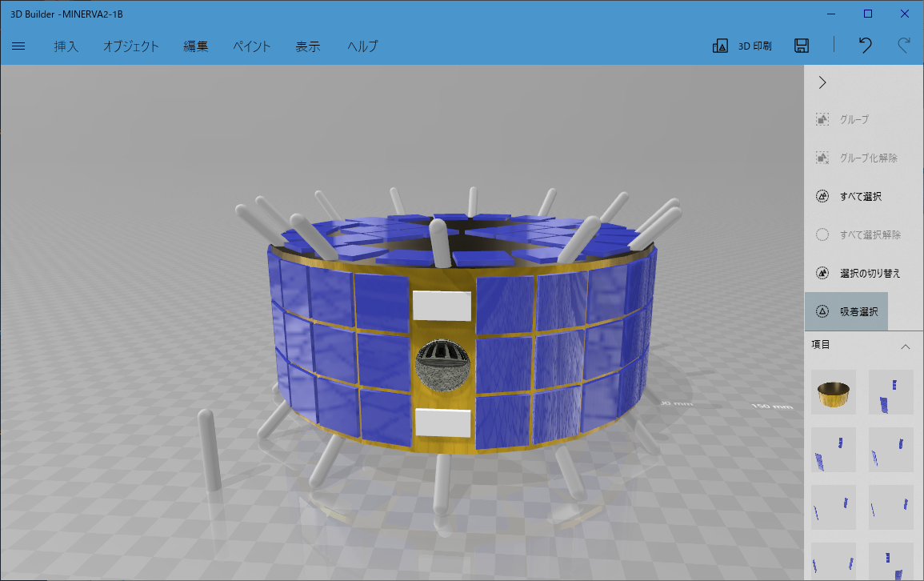Open the オブジェクト menu
Viewport: 924px width, 581px height.
pyautogui.click(x=131, y=46)
